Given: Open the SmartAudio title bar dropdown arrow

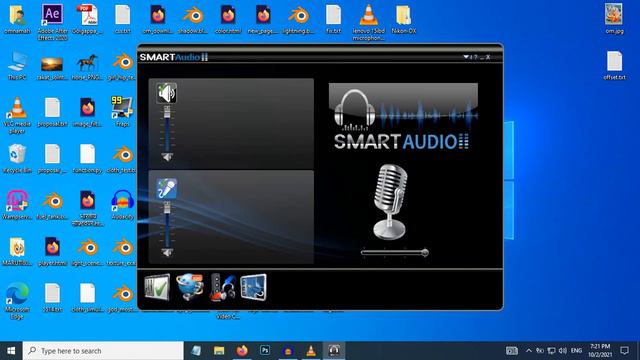Looking at the screenshot, I should 466,57.
